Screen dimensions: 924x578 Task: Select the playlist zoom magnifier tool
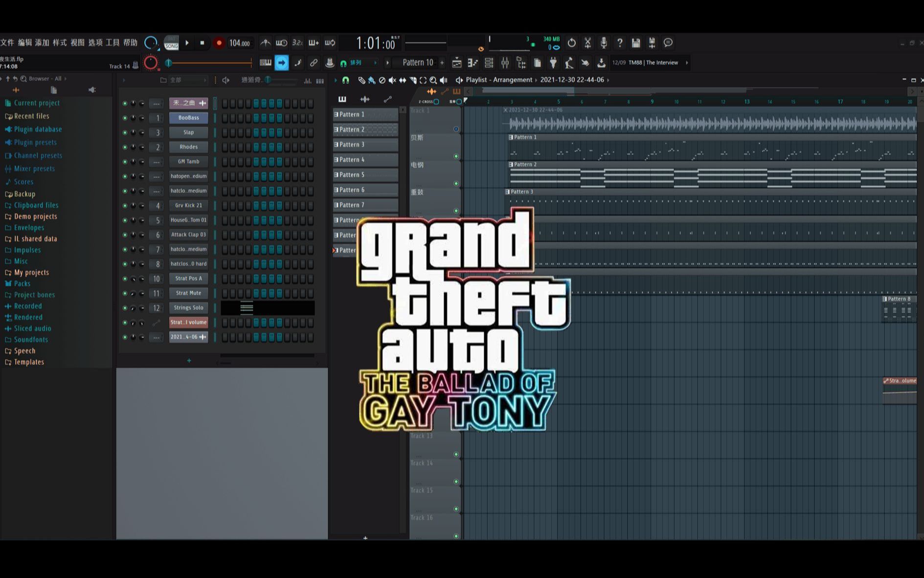(x=433, y=80)
